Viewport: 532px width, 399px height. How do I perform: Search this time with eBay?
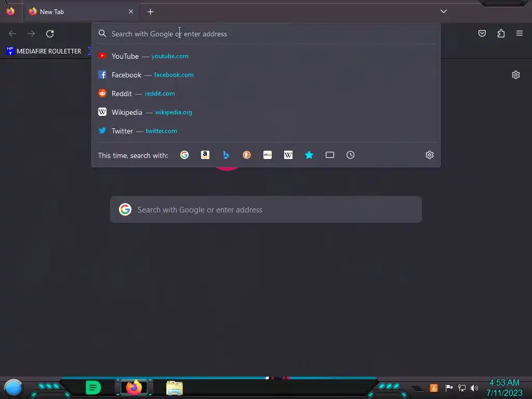pos(268,155)
